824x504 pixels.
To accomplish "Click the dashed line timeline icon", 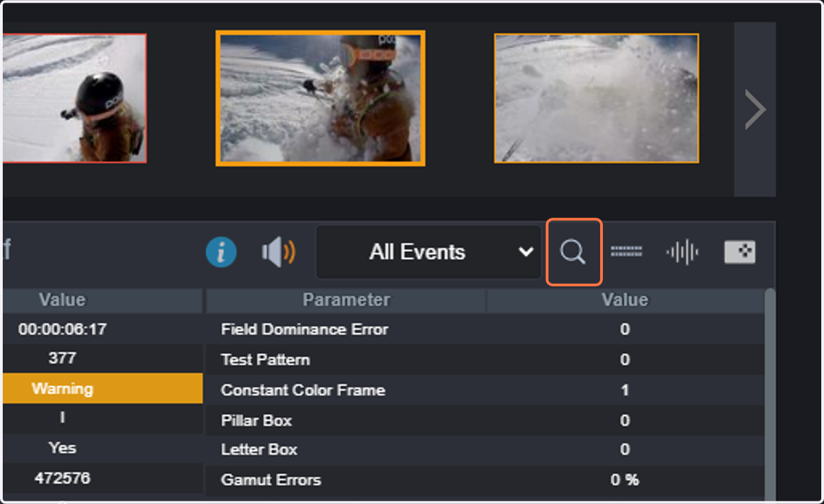I will (x=626, y=252).
